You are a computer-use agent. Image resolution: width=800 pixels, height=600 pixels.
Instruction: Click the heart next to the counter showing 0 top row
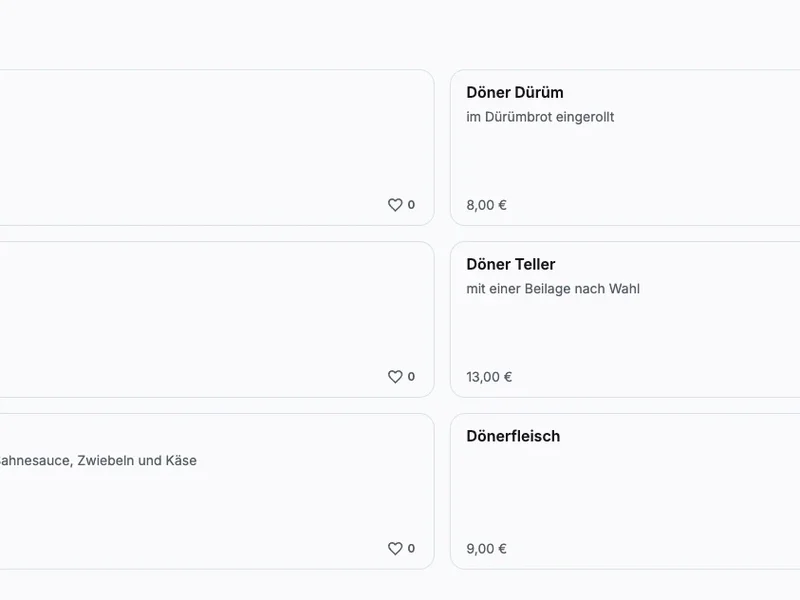click(x=397, y=204)
